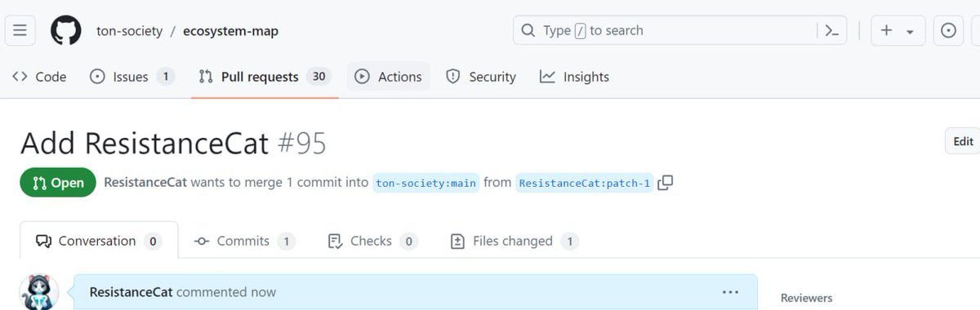Open the comment three-dots options menu
Screen dimensions: 980x310
(x=730, y=292)
